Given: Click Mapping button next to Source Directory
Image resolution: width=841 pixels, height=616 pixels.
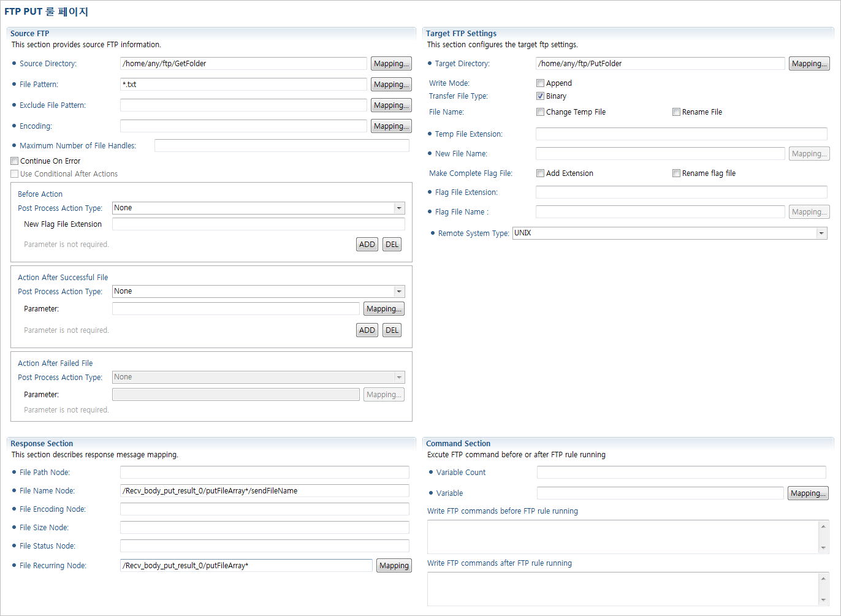Looking at the screenshot, I should 390,64.
